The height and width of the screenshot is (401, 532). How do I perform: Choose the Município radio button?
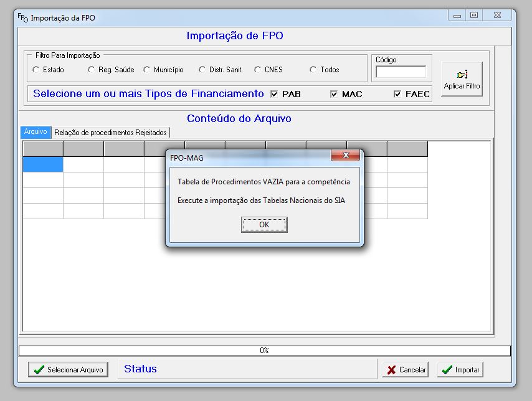pyautogui.click(x=147, y=70)
